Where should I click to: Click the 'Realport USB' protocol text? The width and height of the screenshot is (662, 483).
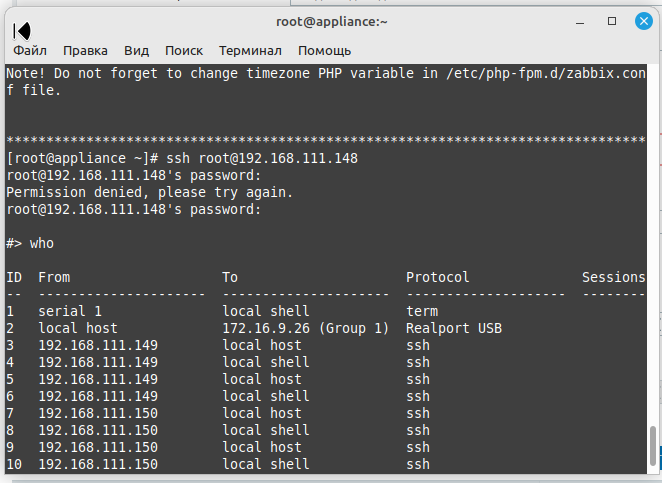point(453,328)
